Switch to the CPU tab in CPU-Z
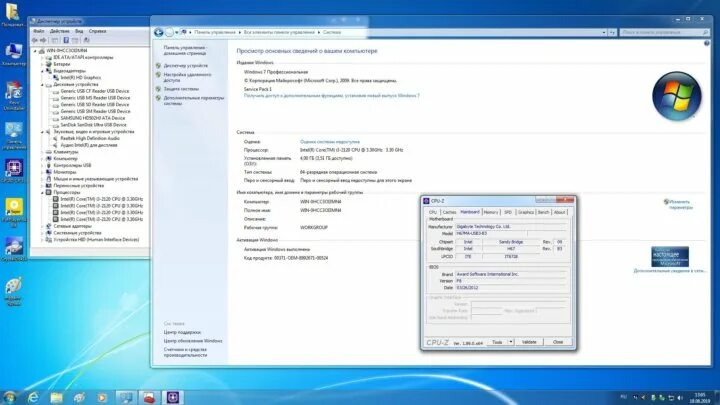Screen dimensions: 720x405 click(433, 212)
